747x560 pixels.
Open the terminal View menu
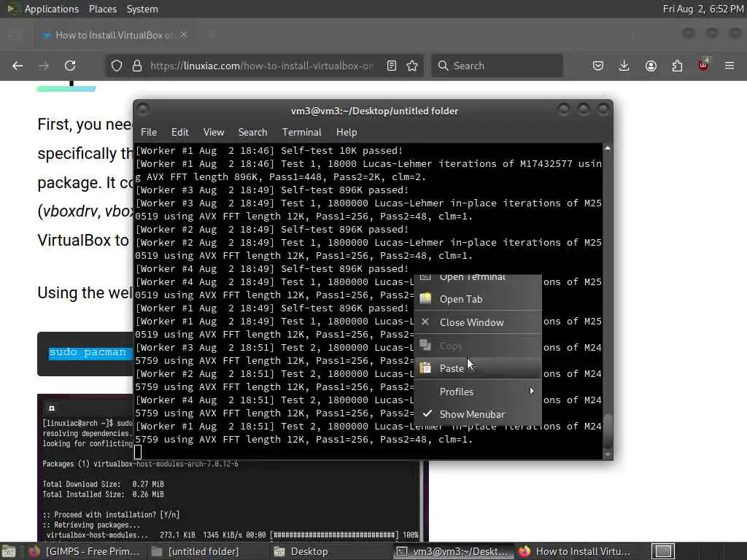[x=214, y=133]
